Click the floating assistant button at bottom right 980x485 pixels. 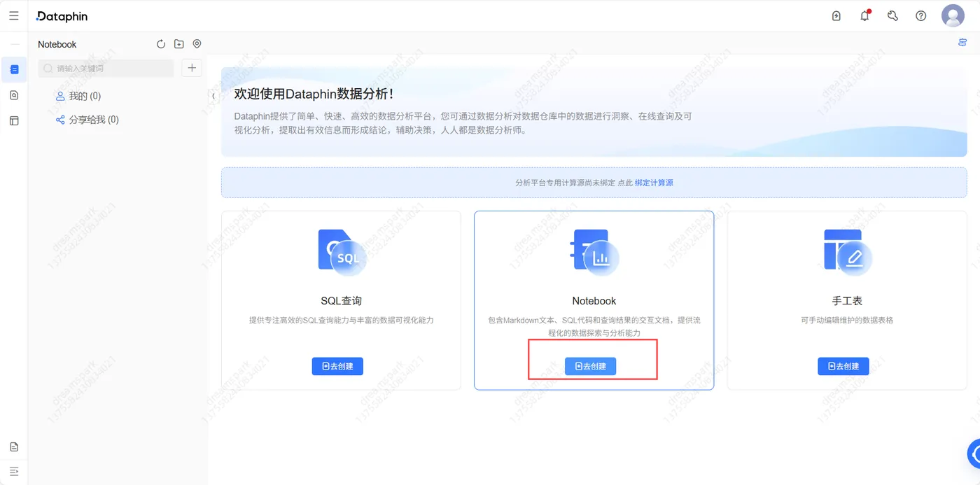(x=974, y=454)
